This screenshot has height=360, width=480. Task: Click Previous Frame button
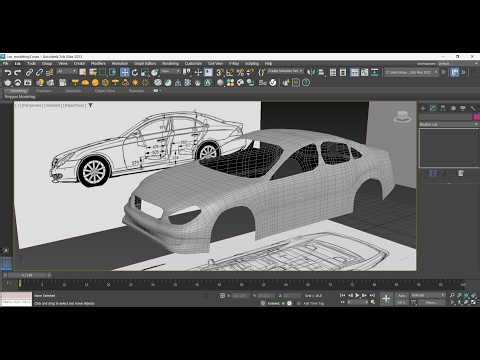350,295
